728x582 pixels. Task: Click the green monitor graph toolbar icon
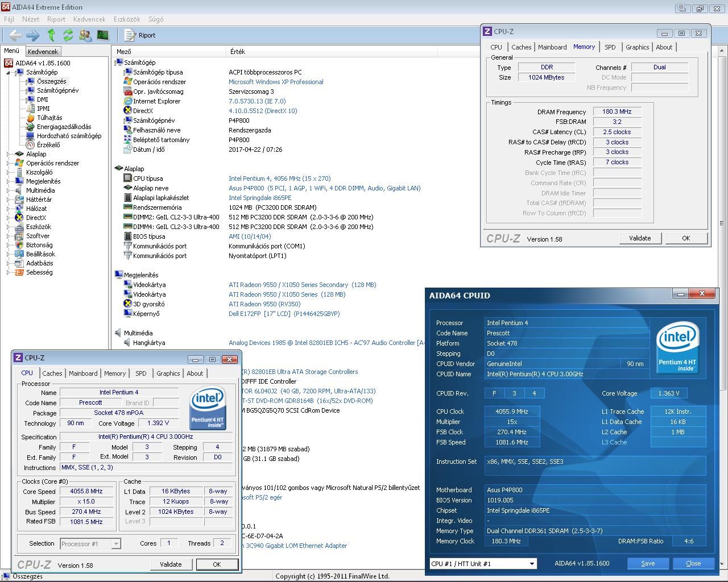point(102,35)
